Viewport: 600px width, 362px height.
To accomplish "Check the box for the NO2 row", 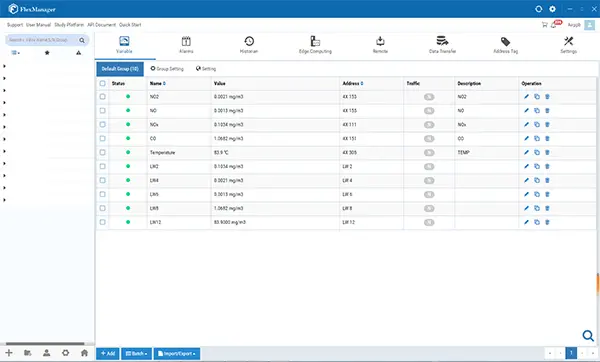I will coord(103,97).
